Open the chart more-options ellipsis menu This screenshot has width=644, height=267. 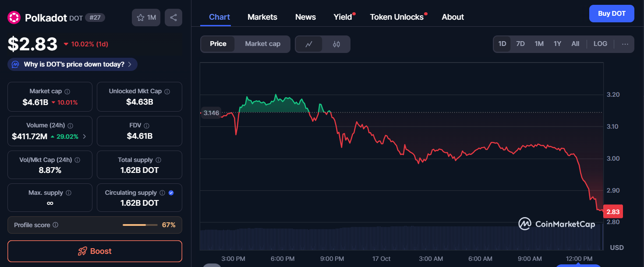625,44
